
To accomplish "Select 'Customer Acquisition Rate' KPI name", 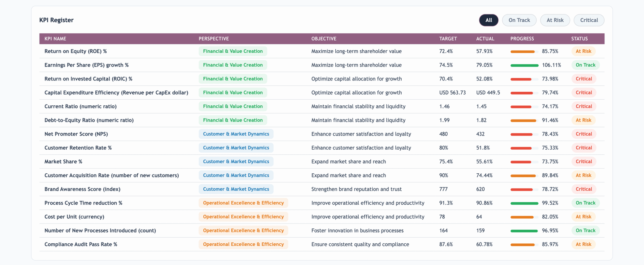I will [x=111, y=175].
